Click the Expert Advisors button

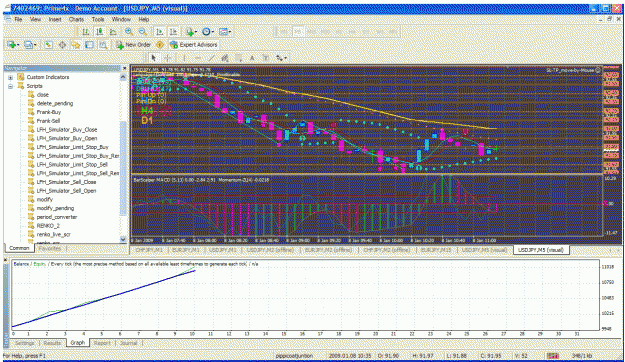tap(194, 45)
